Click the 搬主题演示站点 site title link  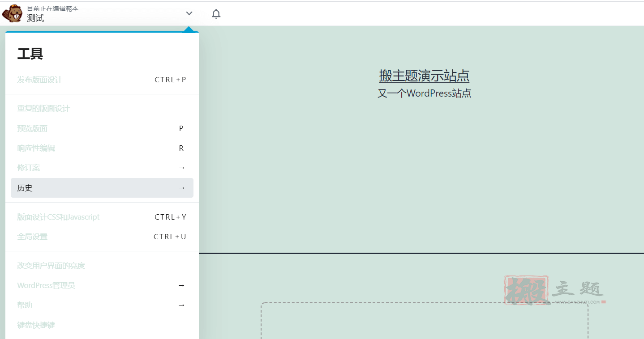[x=424, y=76]
